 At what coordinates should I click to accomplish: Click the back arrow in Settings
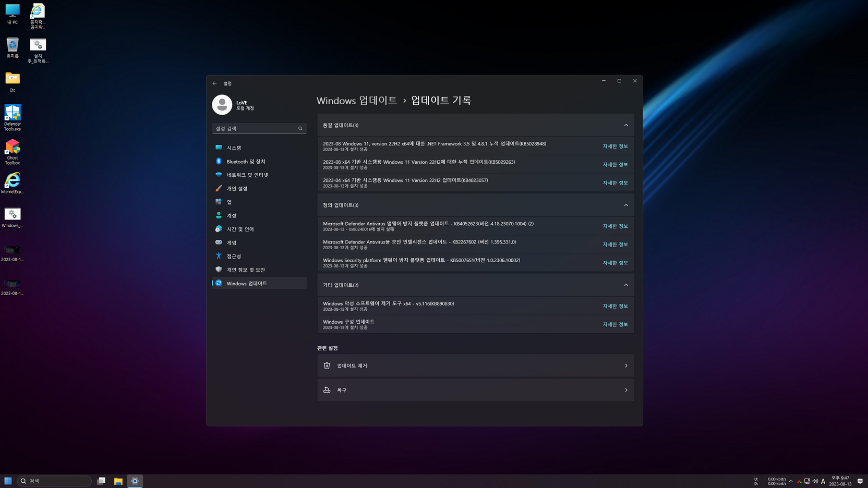point(214,83)
